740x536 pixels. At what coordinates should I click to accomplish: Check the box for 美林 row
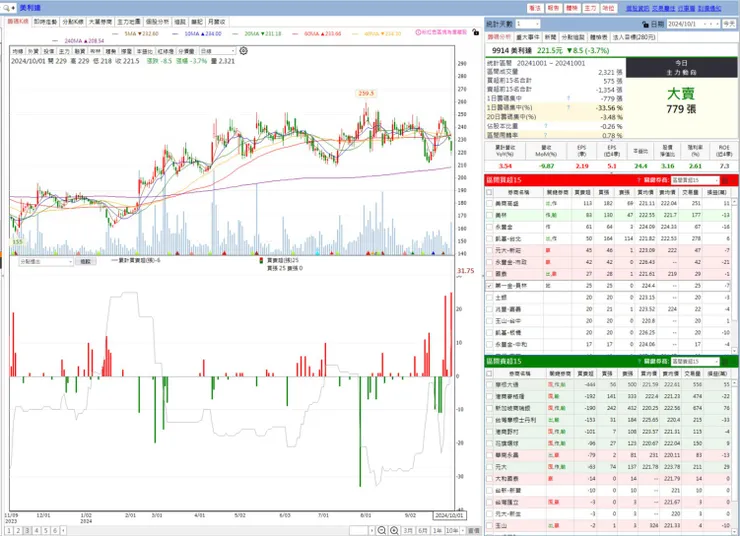pos(489,215)
